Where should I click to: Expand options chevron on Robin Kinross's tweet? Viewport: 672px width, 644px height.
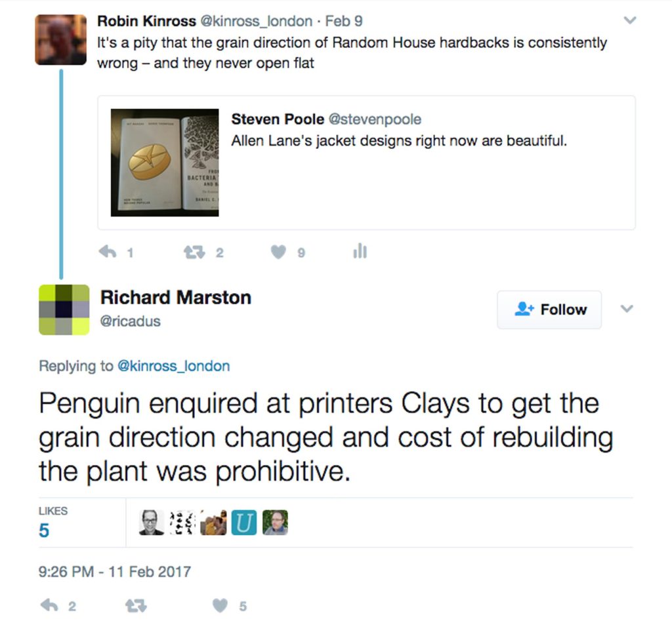629,21
